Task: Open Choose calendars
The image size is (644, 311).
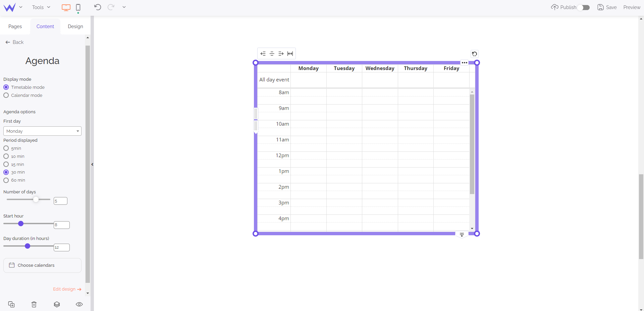Action: pyautogui.click(x=42, y=265)
